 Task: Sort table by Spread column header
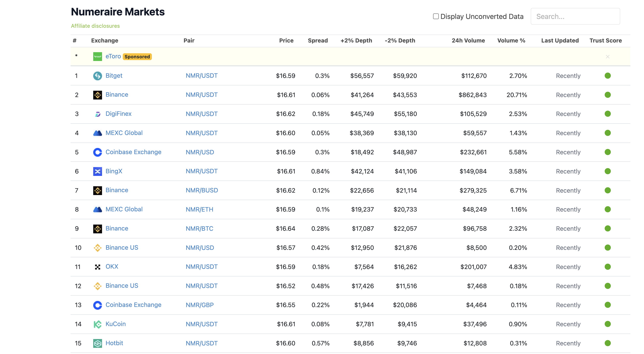tap(318, 41)
